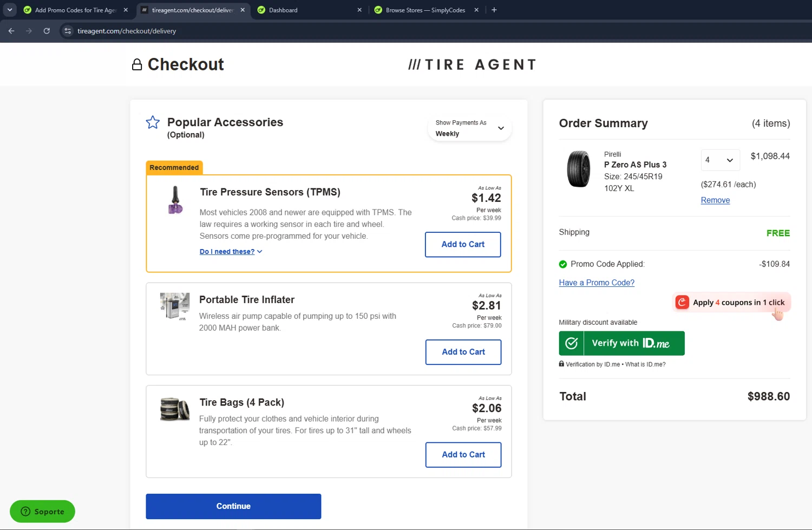The height and width of the screenshot is (530, 812).
Task: Open the Have a Promo Code link
Action: click(x=597, y=283)
